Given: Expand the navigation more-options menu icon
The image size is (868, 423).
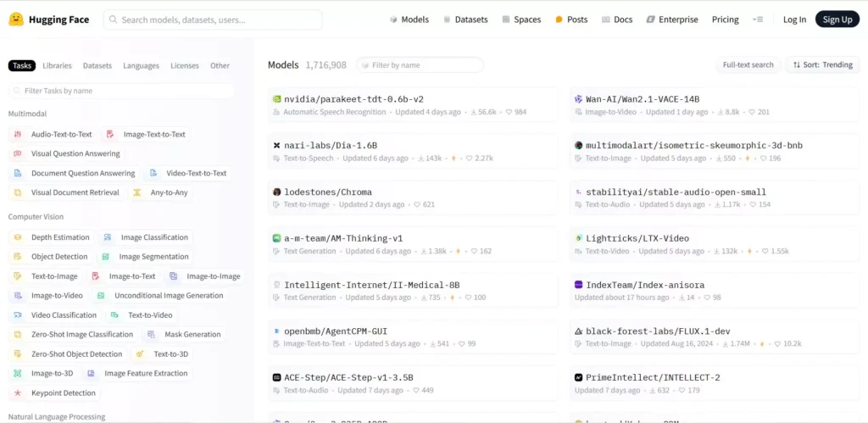Looking at the screenshot, I should coord(758,19).
